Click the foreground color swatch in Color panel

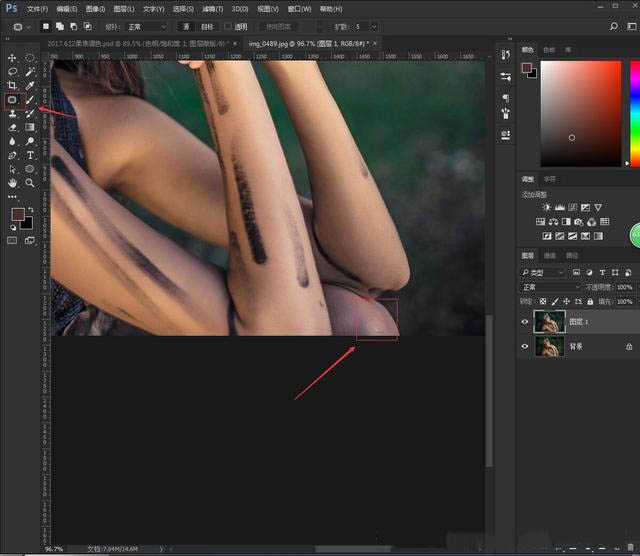click(x=525, y=68)
